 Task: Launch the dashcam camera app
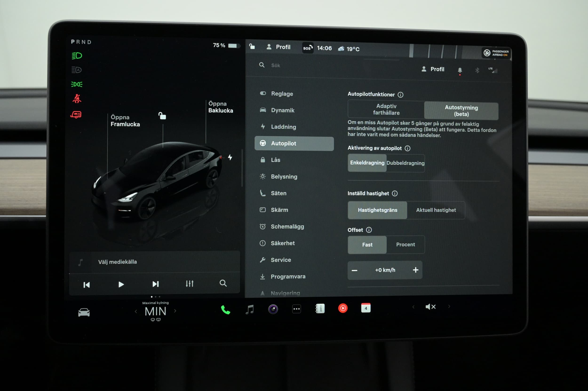click(x=273, y=309)
